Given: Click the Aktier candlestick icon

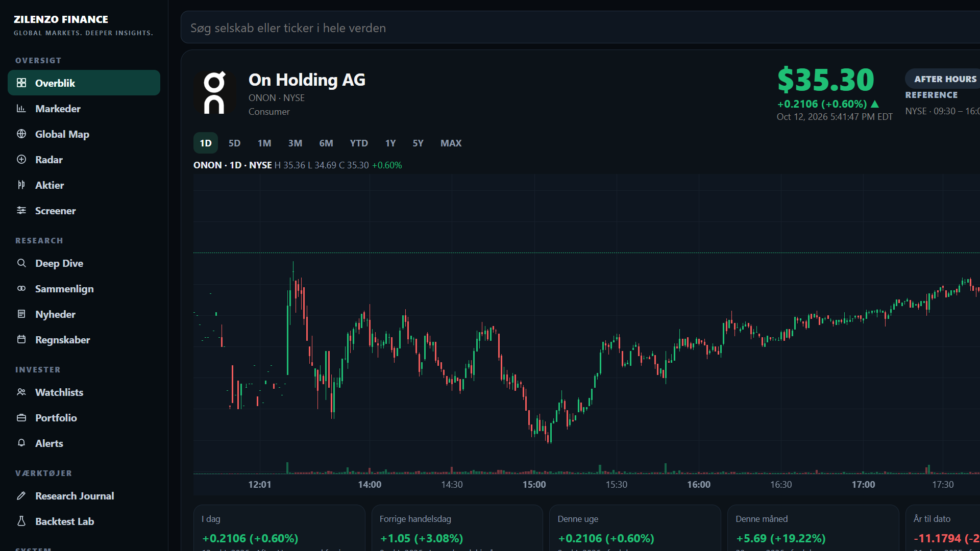Looking at the screenshot, I should tap(21, 185).
